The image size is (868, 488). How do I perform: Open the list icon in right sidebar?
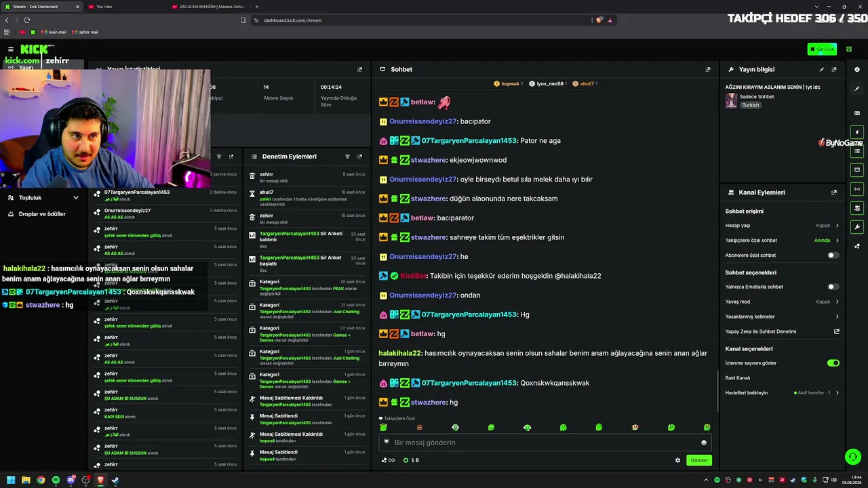(x=857, y=151)
